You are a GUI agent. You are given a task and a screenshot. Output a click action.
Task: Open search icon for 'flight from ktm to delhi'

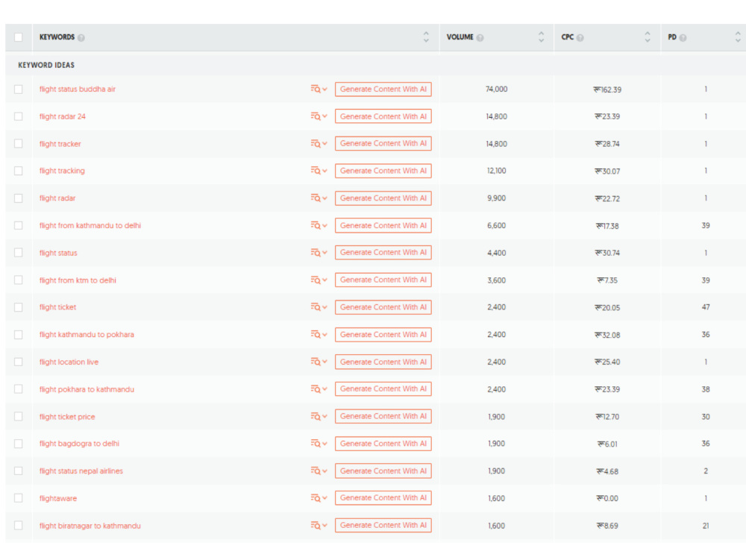319,280
